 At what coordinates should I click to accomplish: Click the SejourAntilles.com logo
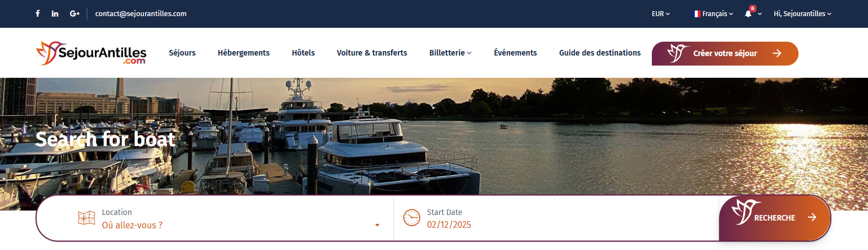pos(91,53)
